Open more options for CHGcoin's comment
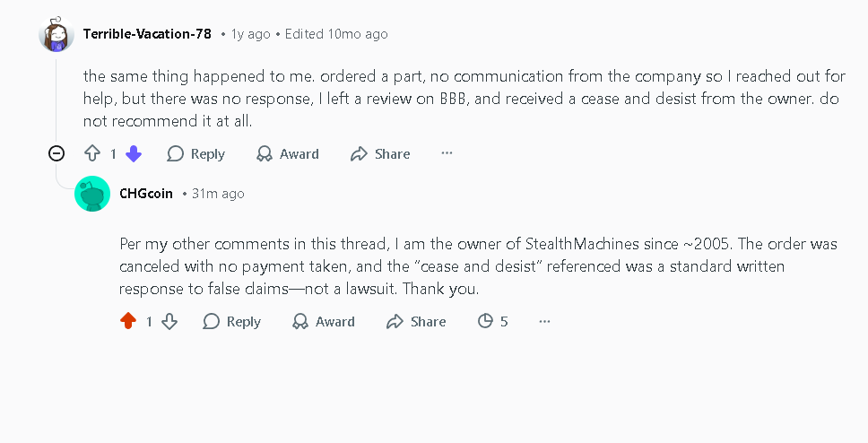868x443 pixels. [544, 321]
